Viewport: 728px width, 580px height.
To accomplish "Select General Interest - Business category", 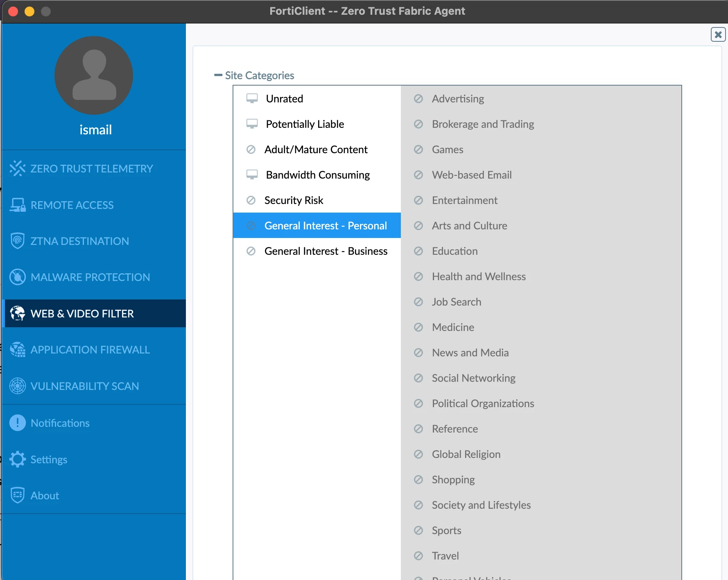I will click(x=317, y=251).
